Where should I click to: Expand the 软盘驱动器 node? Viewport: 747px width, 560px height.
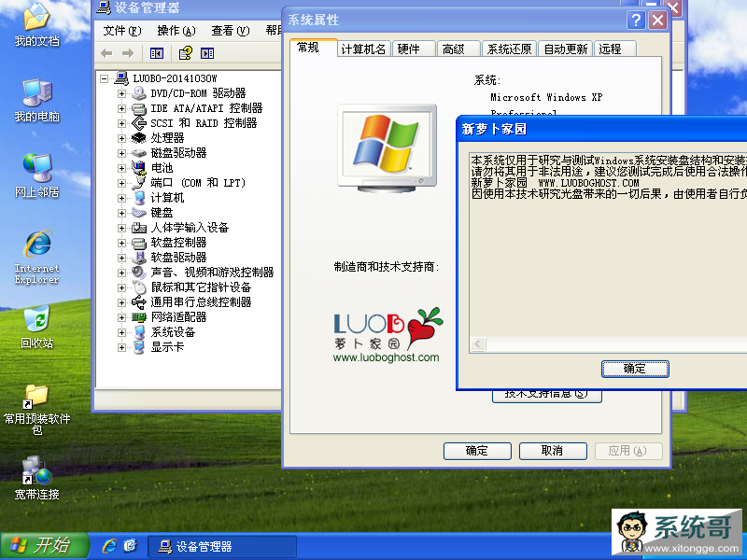(x=121, y=258)
